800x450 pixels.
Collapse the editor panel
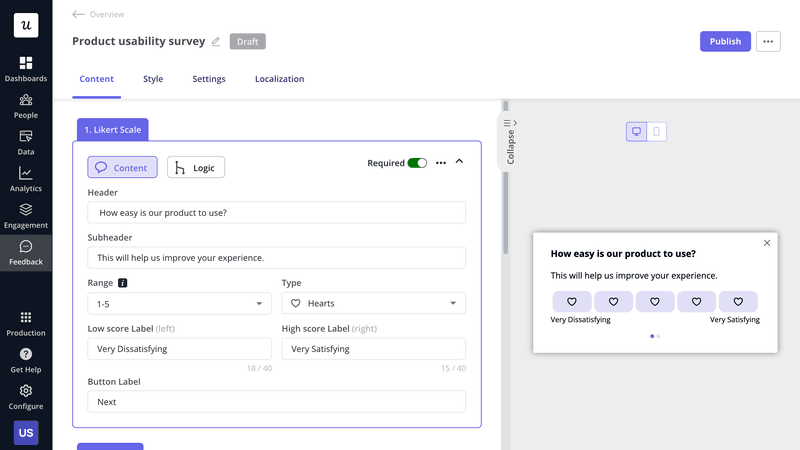click(x=510, y=142)
